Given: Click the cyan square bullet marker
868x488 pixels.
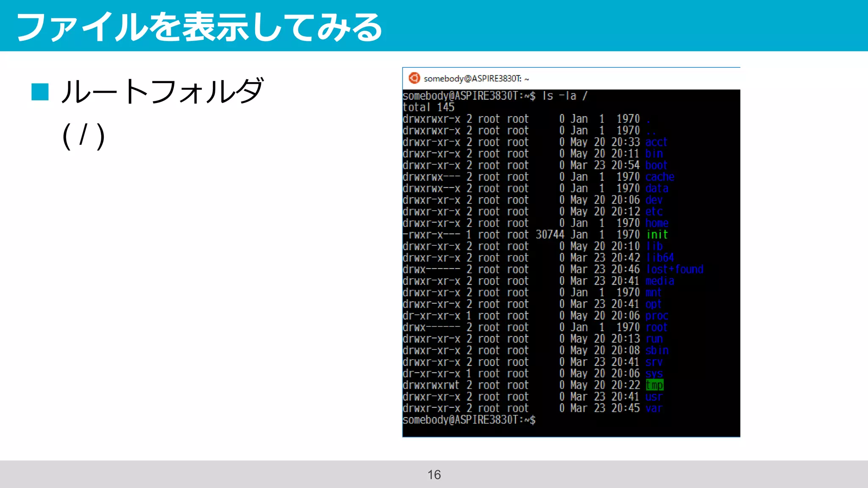Looking at the screenshot, I should click(40, 92).
